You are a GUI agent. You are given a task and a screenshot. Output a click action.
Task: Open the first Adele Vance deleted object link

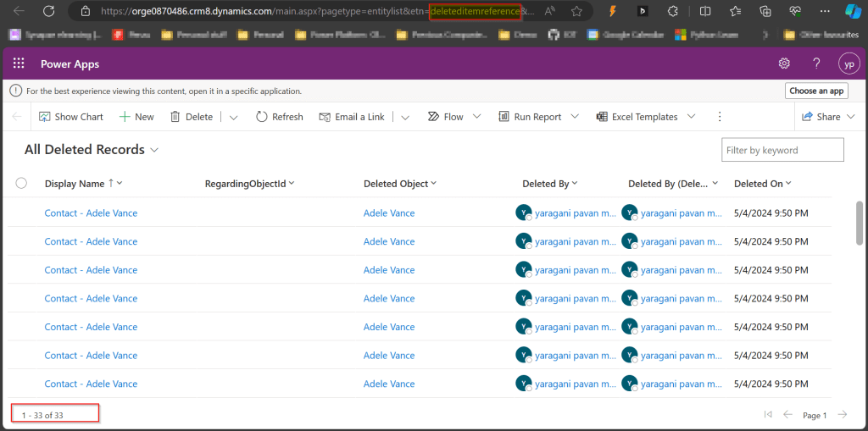tap(389, 213)
